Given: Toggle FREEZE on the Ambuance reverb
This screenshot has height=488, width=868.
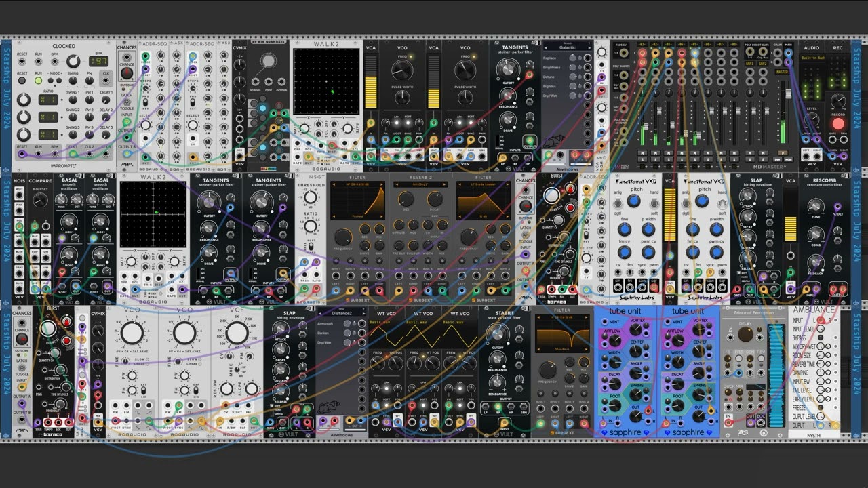Looking at the screenshot, I should pyautogui.click(x=820, y=408).
